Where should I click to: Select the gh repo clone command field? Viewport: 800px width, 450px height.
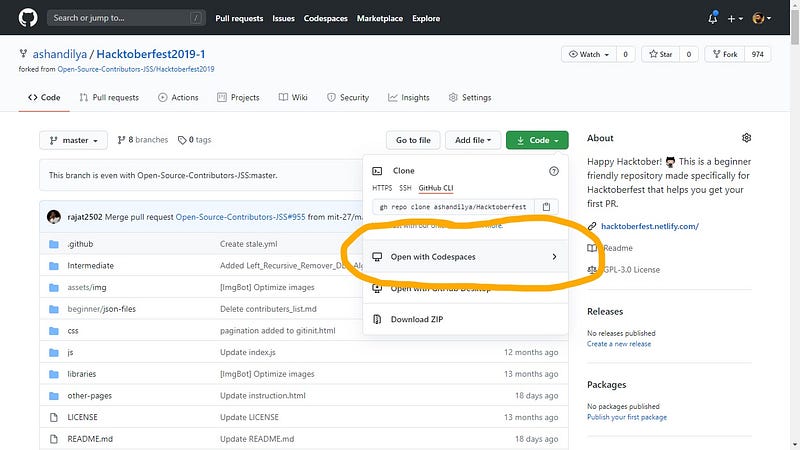(x=453, y=207)
